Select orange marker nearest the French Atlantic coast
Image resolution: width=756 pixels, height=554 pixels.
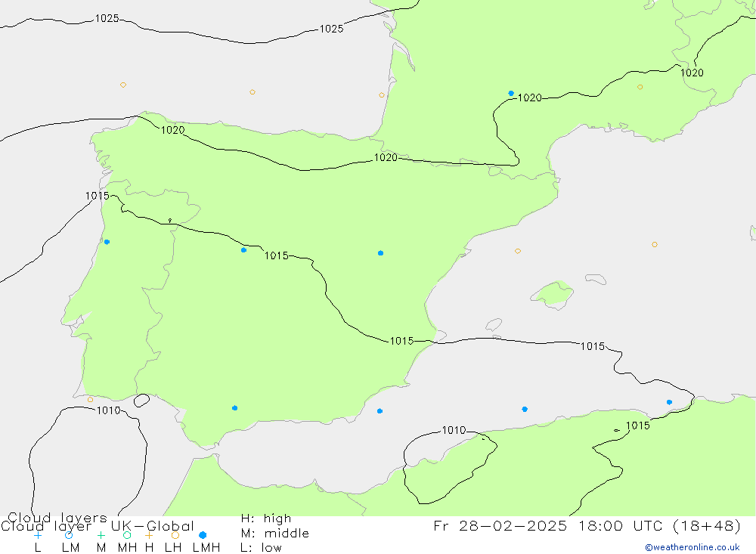(x=382, y=95)
